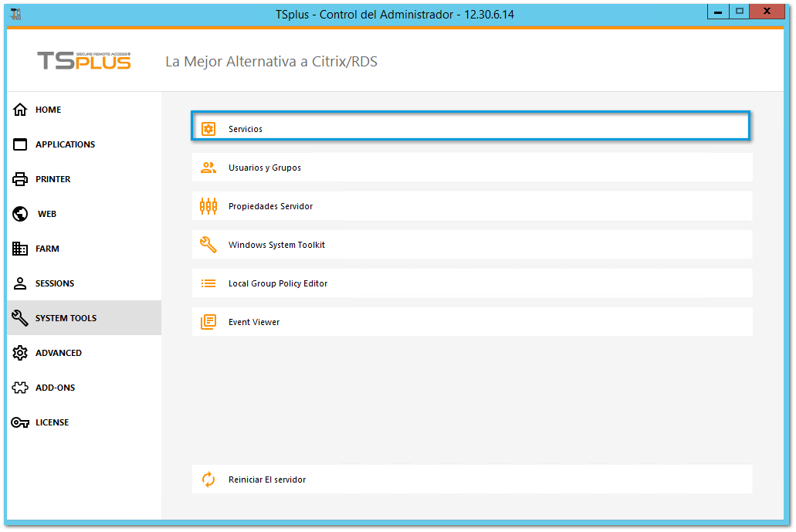The width and height of the screenshot is (796, 532).
Task: Click the orange Servicios gear icon
Action: coord(208,129)
